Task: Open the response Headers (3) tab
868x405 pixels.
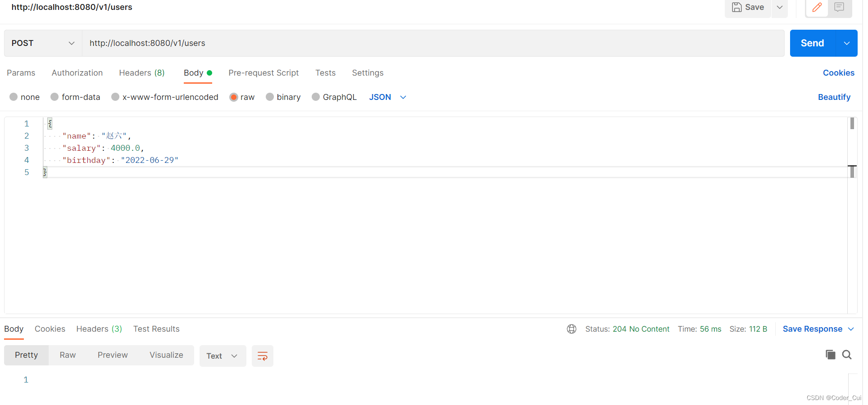Action: pos(99,329)
